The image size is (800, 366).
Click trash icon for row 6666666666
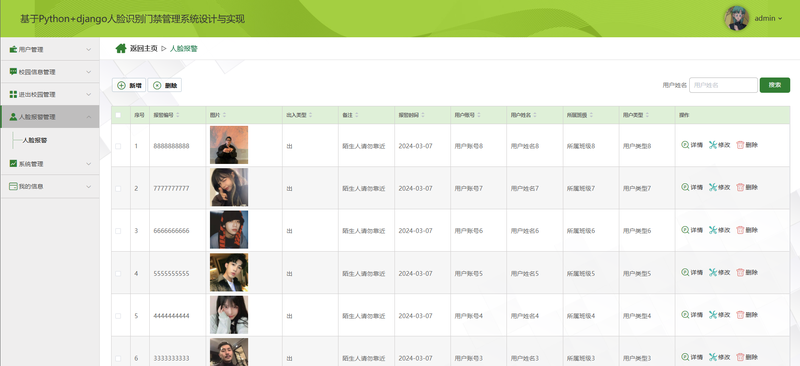point(740,230)
